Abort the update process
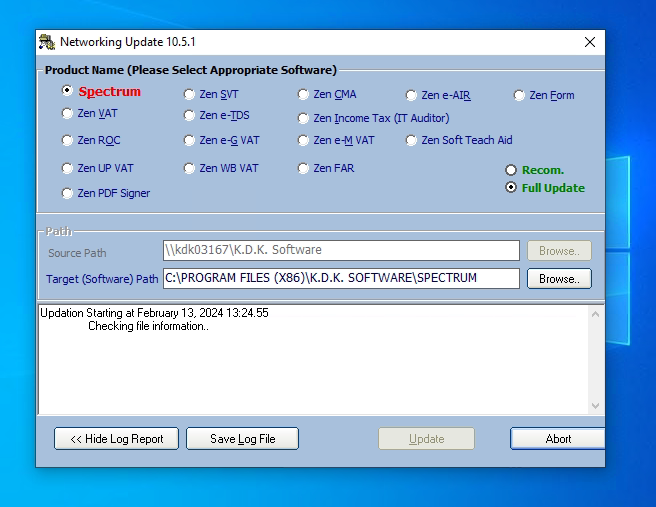 pos(558,438)
